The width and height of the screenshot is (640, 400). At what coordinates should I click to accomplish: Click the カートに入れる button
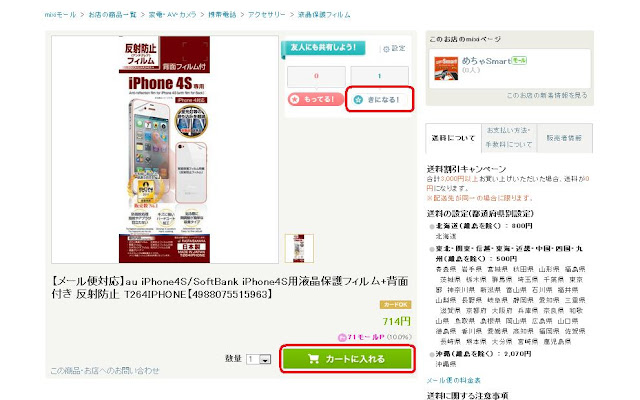tap(347, 359)
